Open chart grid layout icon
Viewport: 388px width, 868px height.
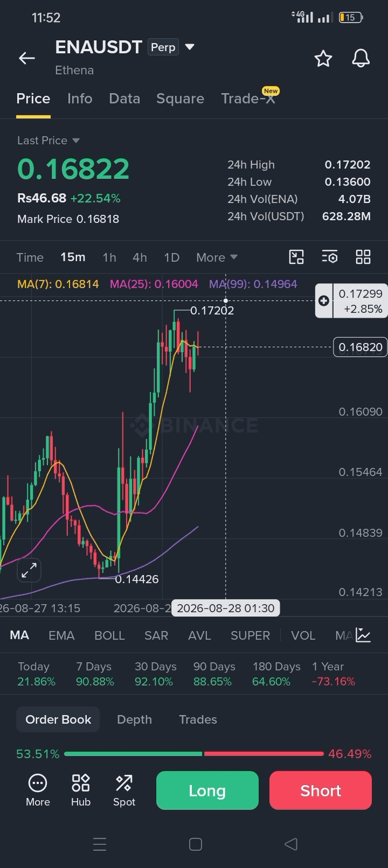tap(363, 257)
